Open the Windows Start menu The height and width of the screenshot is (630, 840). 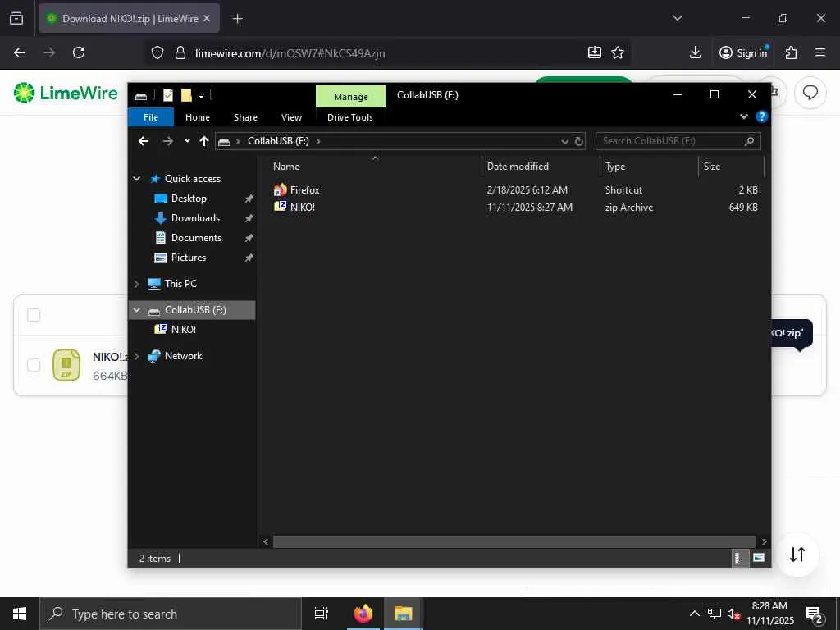pyautogui.click(x=20, y=614)
